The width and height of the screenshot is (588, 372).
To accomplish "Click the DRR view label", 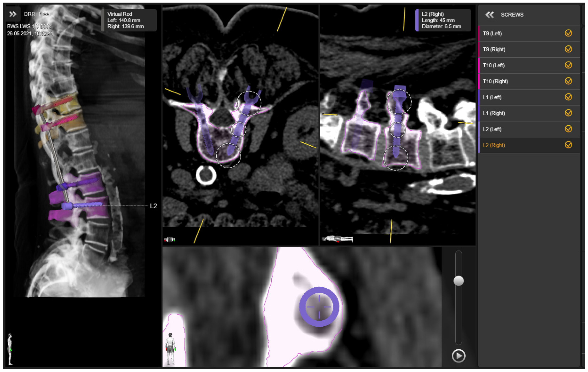I will (29, 14).
